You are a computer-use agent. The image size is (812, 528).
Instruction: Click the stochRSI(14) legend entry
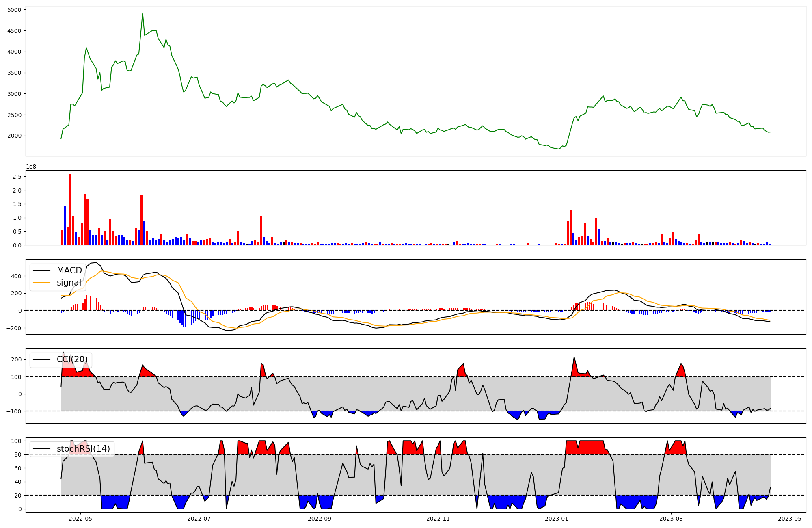click(83, 449)
